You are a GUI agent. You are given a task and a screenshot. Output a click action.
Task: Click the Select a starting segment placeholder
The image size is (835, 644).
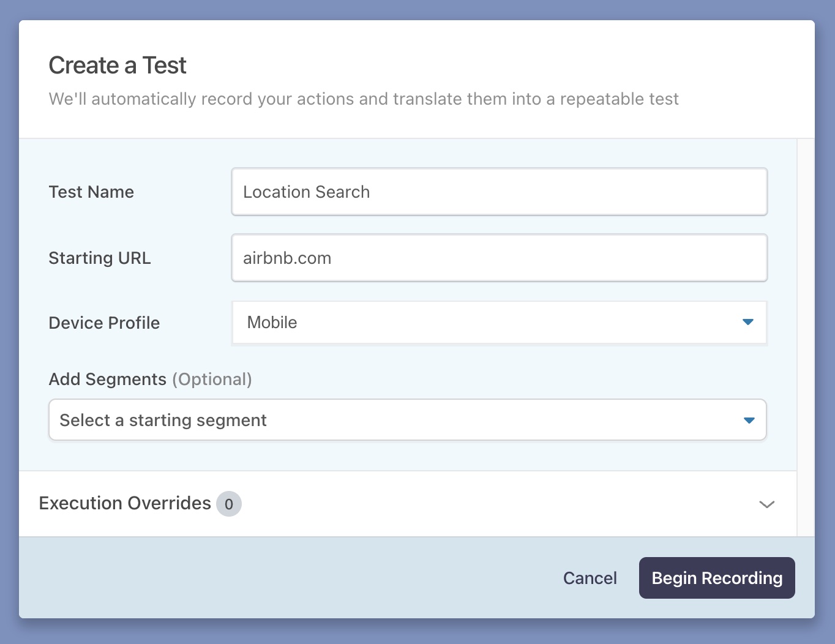163,420
